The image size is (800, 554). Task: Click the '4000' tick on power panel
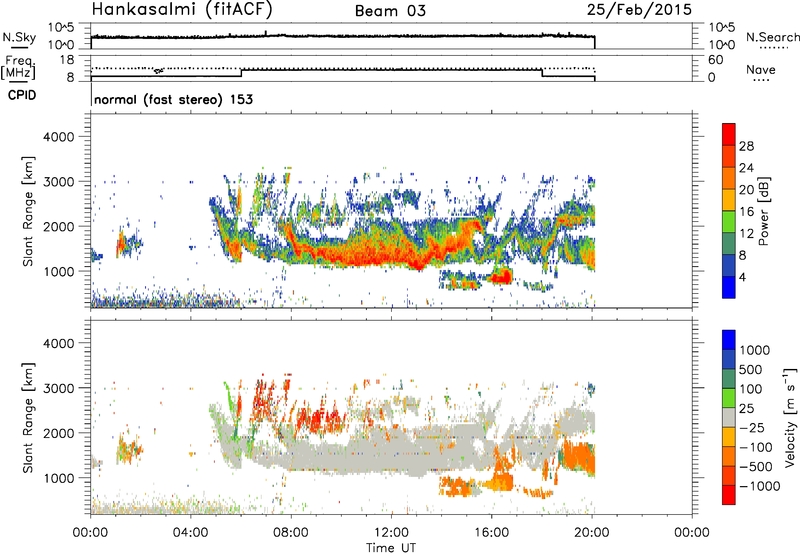[58, 137]
